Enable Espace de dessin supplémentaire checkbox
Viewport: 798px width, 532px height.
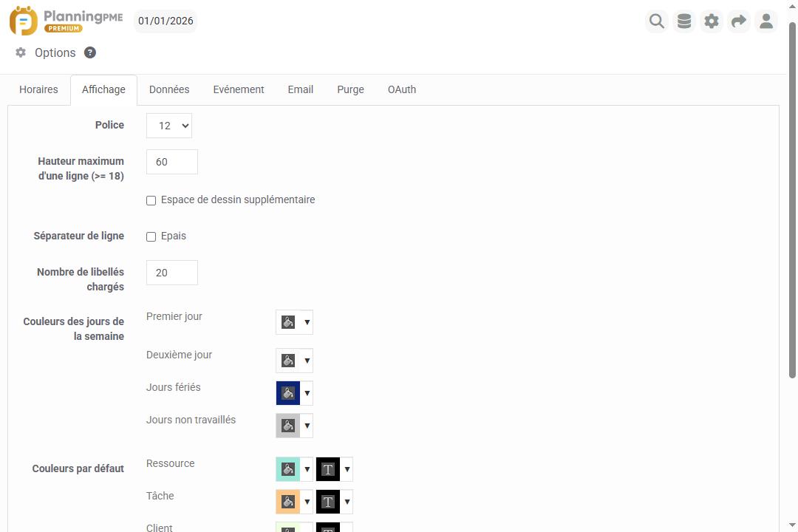[151, 200]
